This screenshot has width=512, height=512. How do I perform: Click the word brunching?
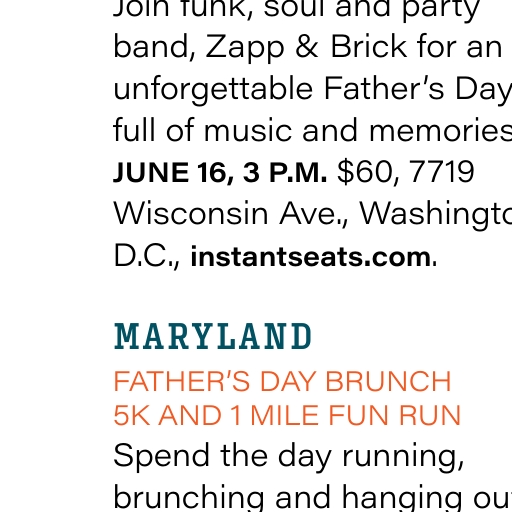pyautogui.click(x=189, y=499)
